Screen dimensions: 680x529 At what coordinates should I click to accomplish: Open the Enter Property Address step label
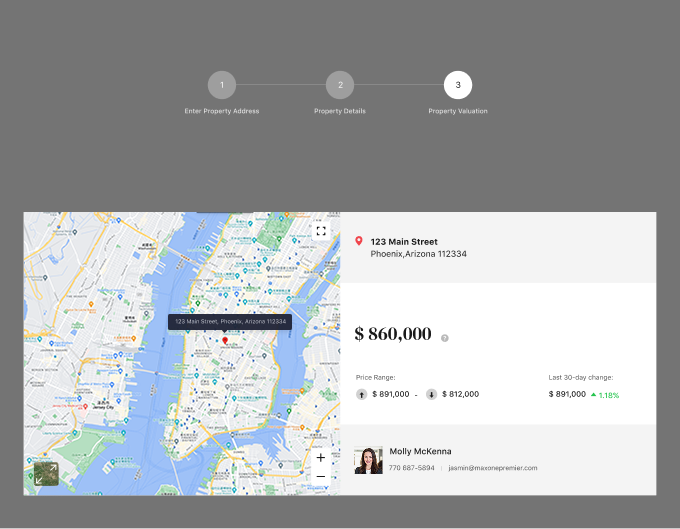(x=222, y=111)
